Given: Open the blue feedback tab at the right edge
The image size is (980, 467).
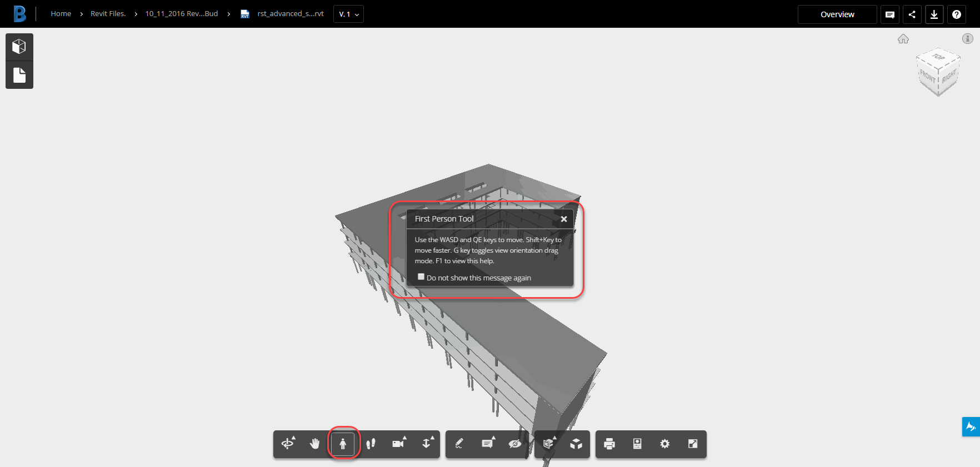Looking at the screenshot, I should (x=971, y=426).
